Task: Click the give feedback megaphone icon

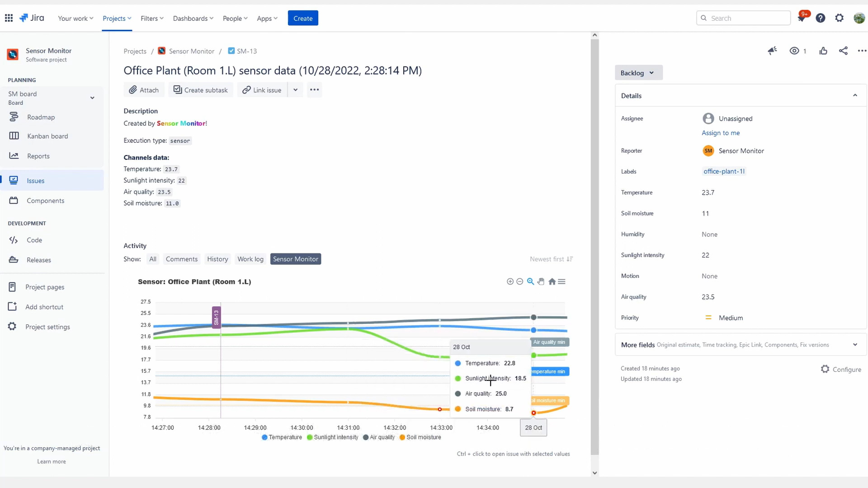Action: coord(772,51)
